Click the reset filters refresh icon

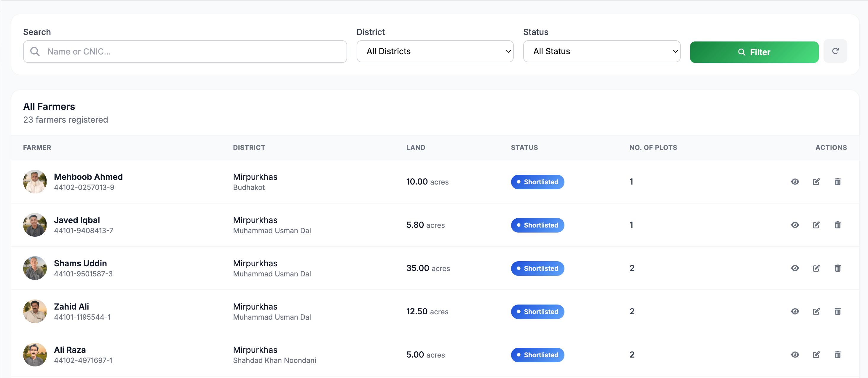pyautogui.click(x=835, y=51)
